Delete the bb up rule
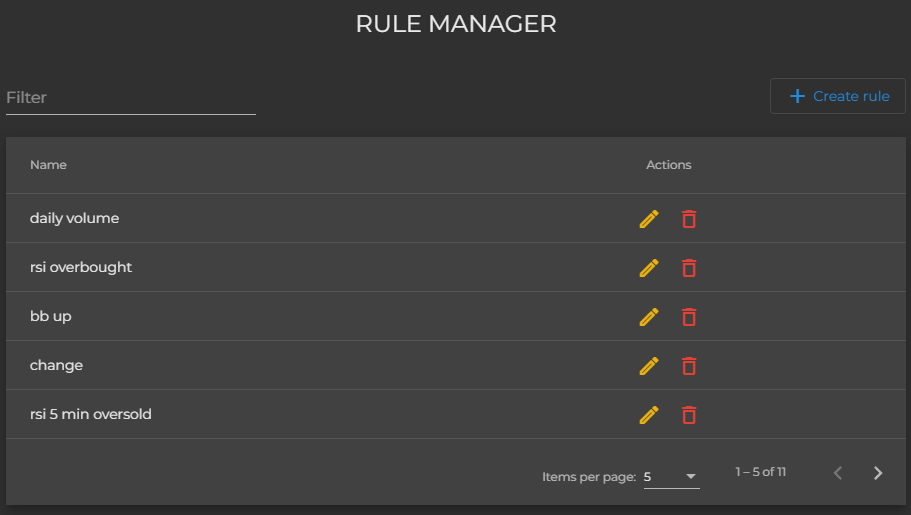Image resolution: width=911 pixels, height=515 pixels. click(x=689, y=317)
